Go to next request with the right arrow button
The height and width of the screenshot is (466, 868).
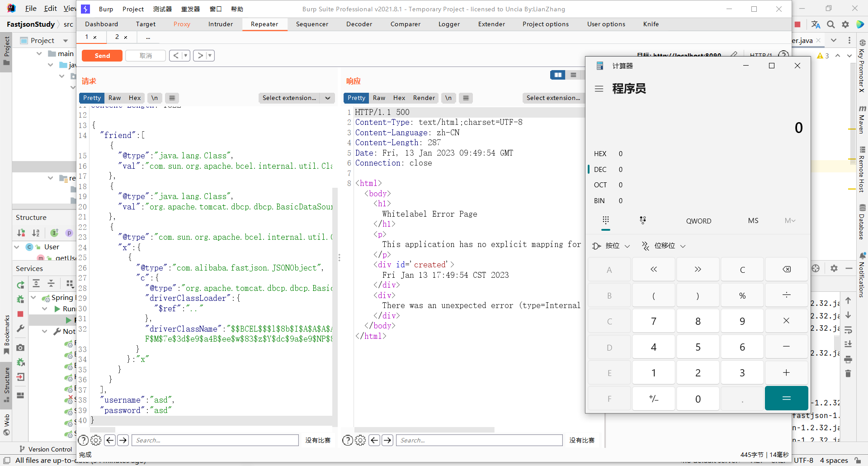point(200,56)
